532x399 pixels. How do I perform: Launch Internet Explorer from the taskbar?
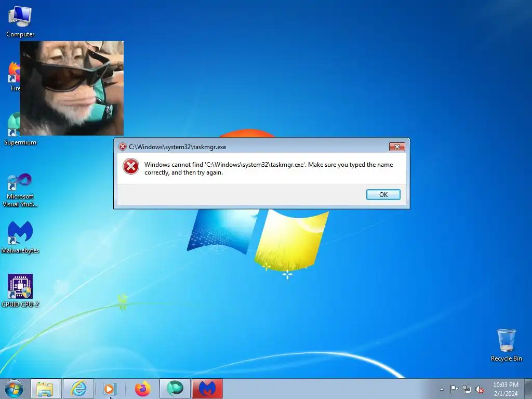(x=78, y=389)
